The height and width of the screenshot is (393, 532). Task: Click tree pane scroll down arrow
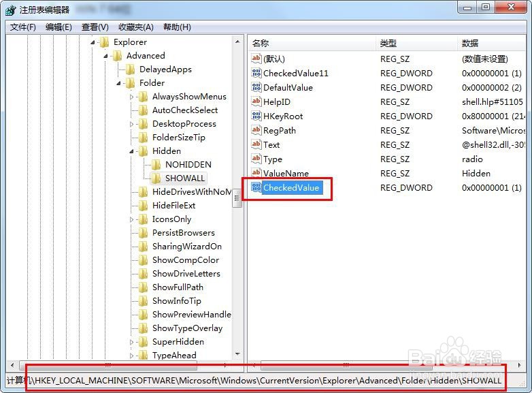coord(237,354)
